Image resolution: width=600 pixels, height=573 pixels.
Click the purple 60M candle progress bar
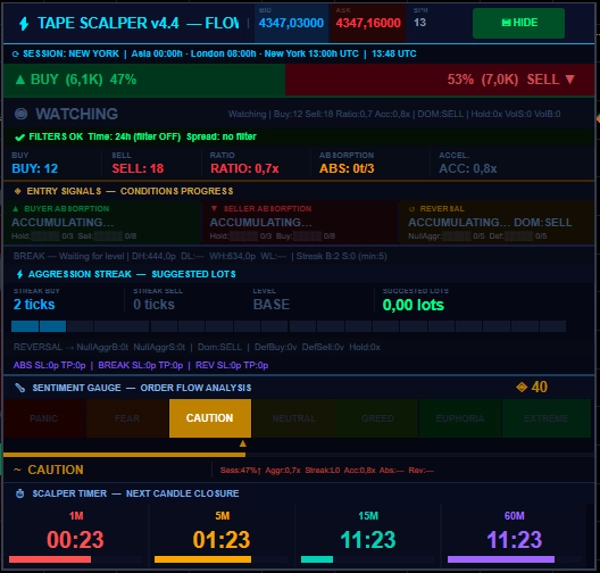tap(501, 560)
